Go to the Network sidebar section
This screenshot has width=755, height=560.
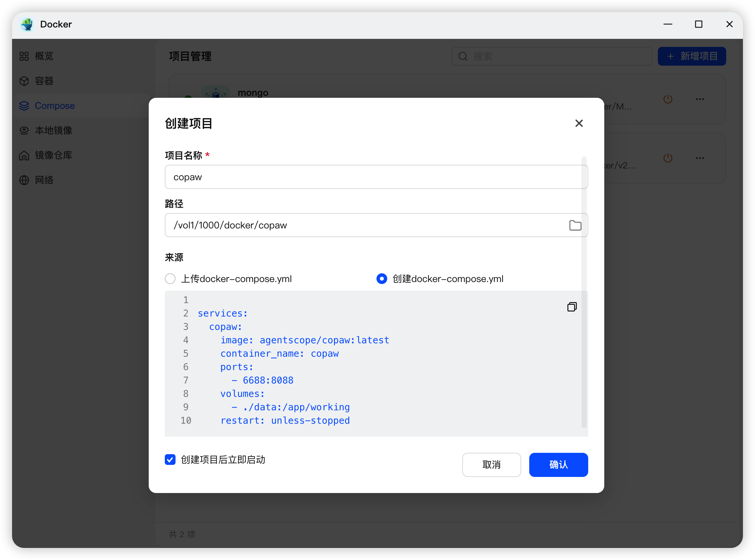[x=44, y=180]
